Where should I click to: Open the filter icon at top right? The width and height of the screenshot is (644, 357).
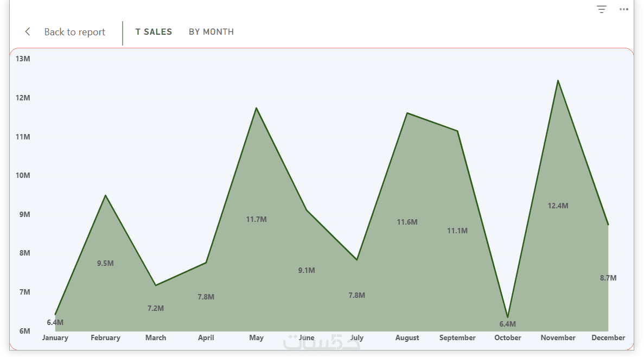602,9
